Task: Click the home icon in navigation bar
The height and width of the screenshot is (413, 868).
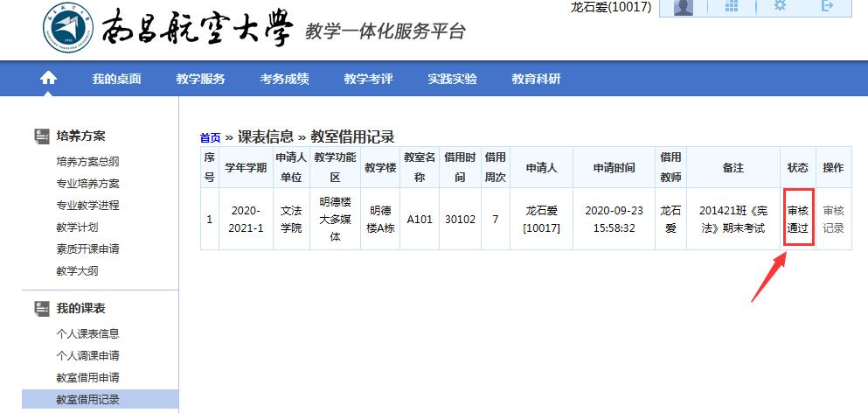Action: (x=48, y=79)
